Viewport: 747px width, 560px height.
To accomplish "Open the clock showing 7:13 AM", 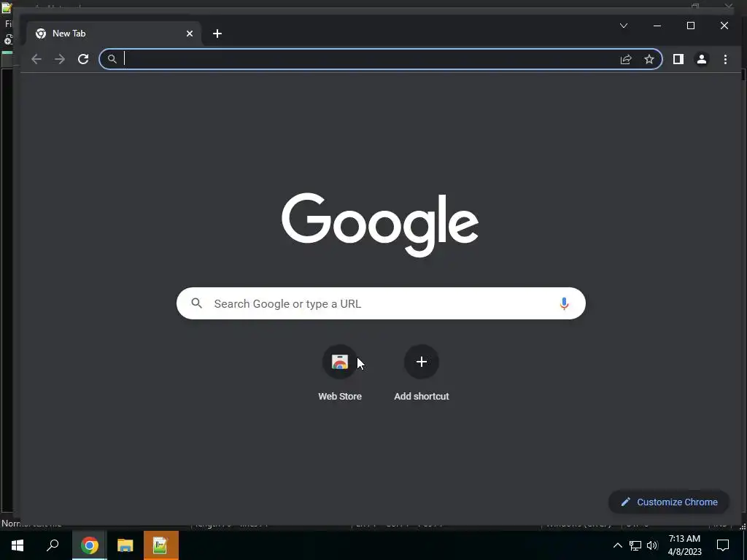I will [x=684, y=545].
